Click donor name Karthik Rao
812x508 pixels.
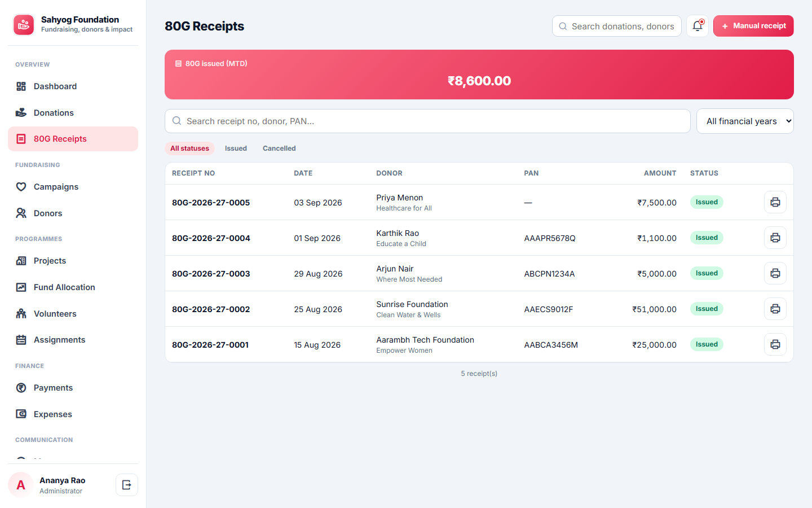click(x=398, y=233)
